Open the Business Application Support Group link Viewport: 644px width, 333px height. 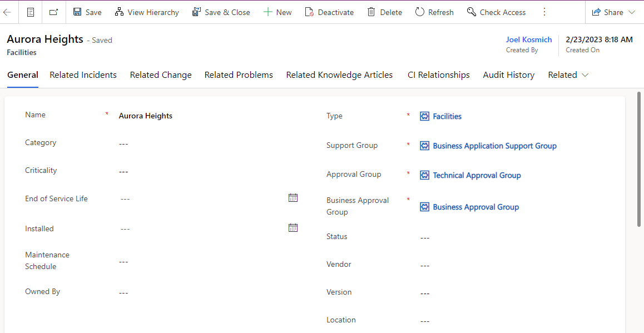tap(494, 146)
